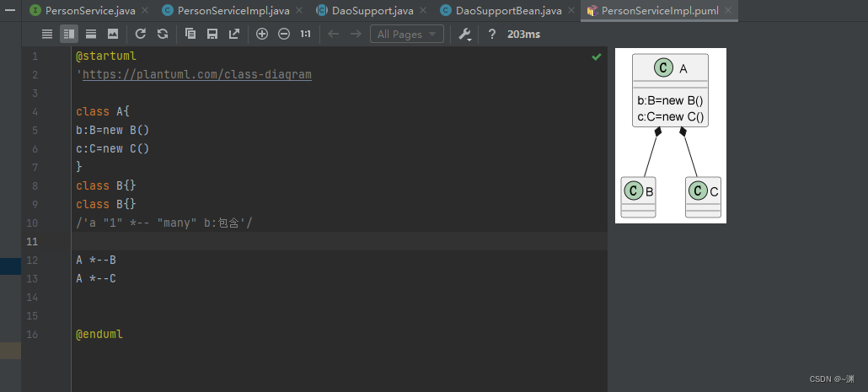Reset zoom to 1:1 actual size

coord(306,35)
